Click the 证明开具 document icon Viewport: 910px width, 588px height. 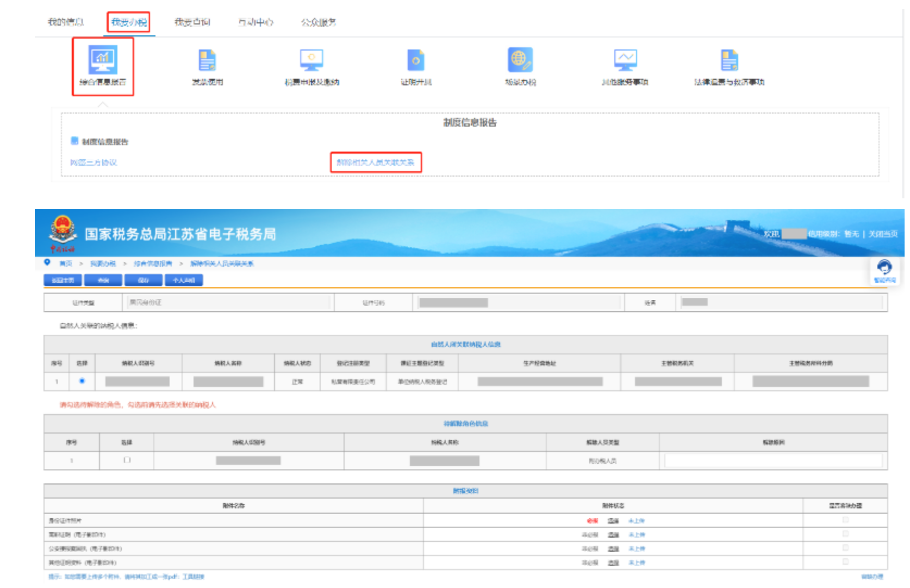415,61
